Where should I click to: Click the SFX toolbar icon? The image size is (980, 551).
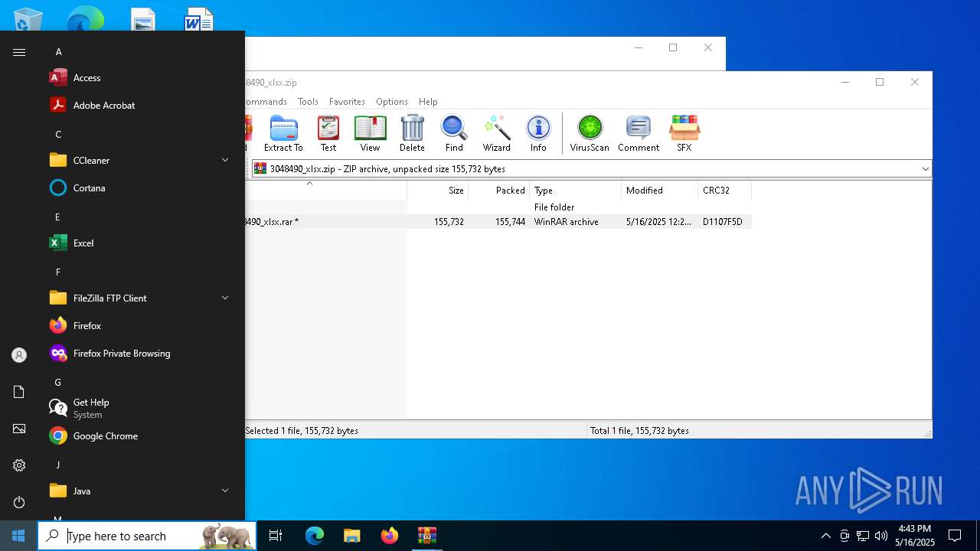pos(684,133)
